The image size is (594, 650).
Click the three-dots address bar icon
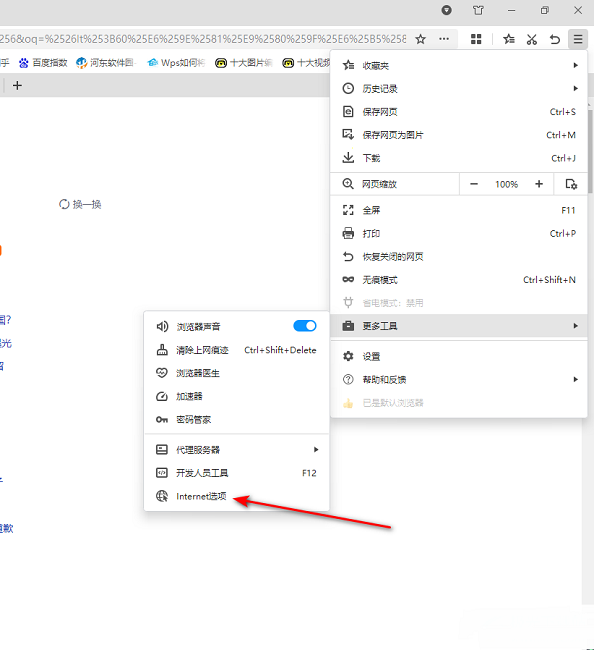click(444, 39)
